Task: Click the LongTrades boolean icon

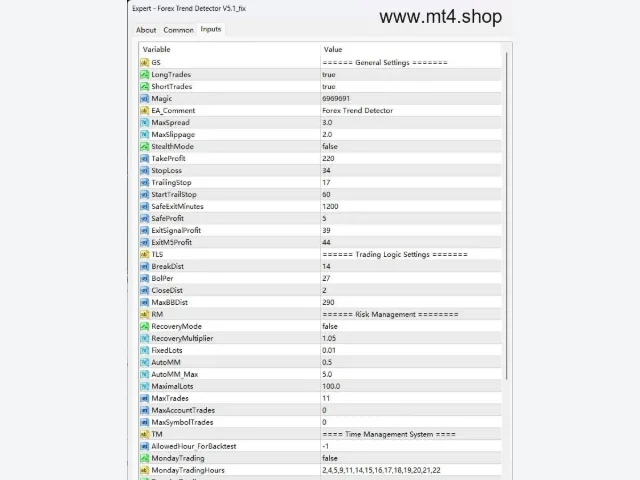Action: click(x=144, y=74)
